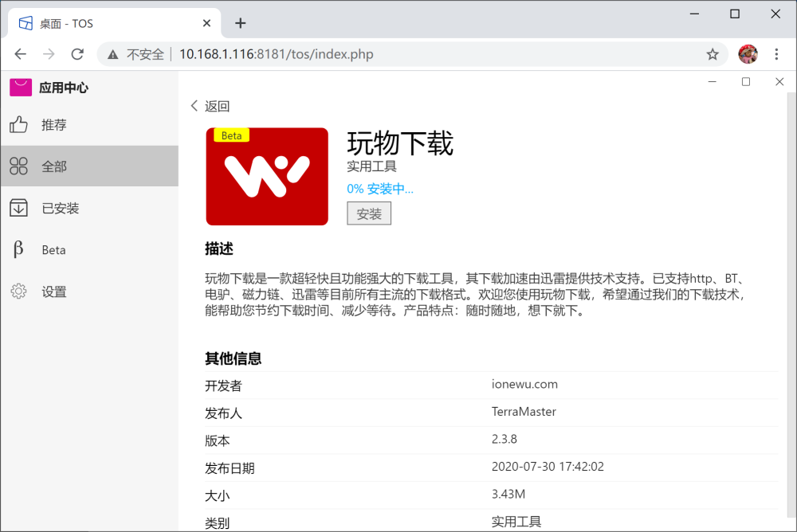
Task: Click the yellow Beta badge
Action: point(231,135)
